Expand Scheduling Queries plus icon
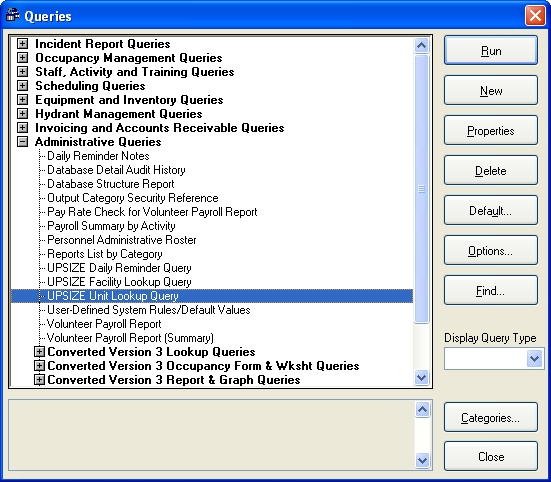This screenshot has width=551, height=482. point(22,86)
